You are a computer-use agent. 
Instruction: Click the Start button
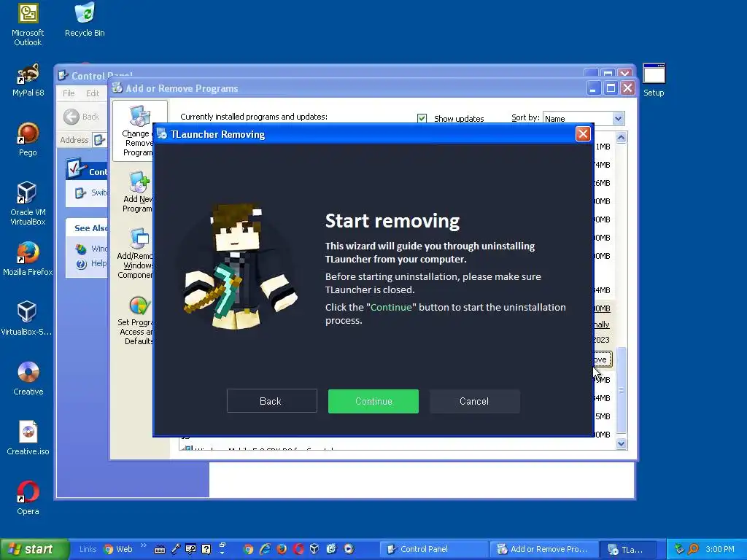coord(34,549)
